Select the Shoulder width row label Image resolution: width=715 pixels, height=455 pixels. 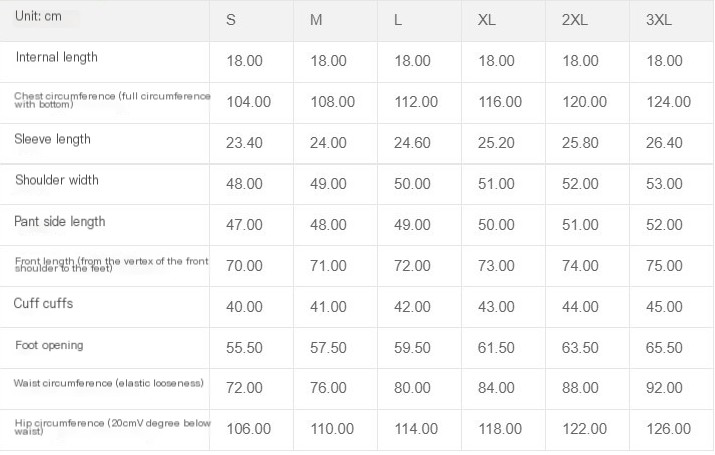coord(57,180)
